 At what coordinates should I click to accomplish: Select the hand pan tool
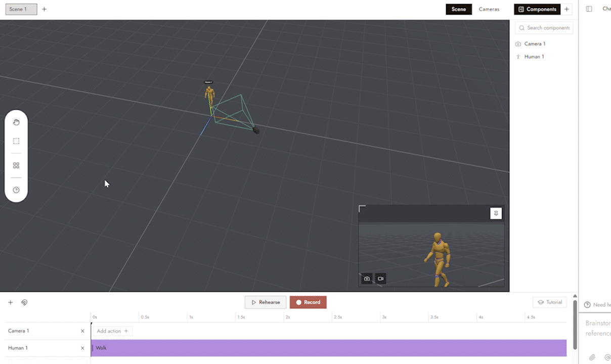coord(16,122)
